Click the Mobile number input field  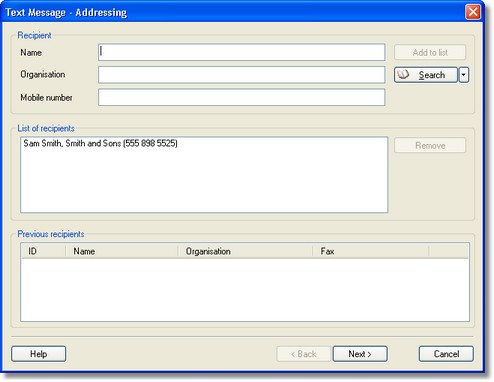coord(242,97)
